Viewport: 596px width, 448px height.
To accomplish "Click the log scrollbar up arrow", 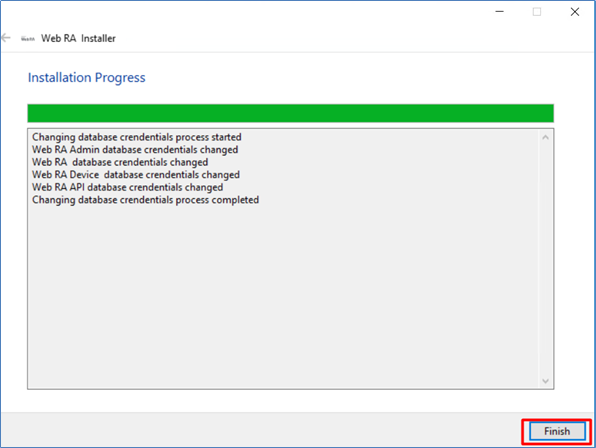I will click(545, 137).
